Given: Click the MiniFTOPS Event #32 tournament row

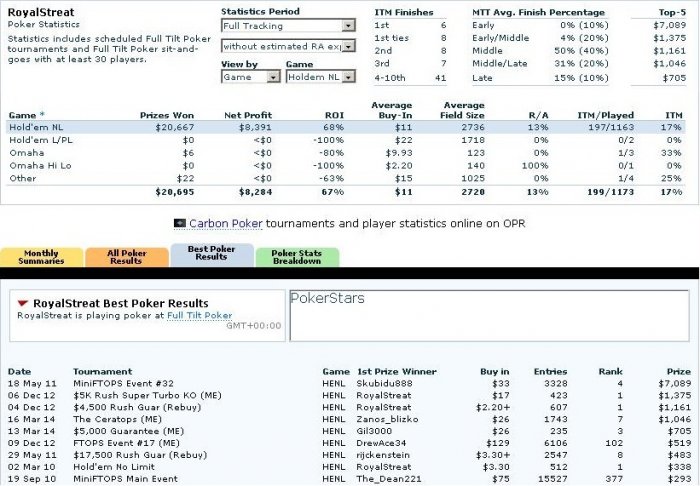Looking at the screenshot, I should (x=350, y=383).
